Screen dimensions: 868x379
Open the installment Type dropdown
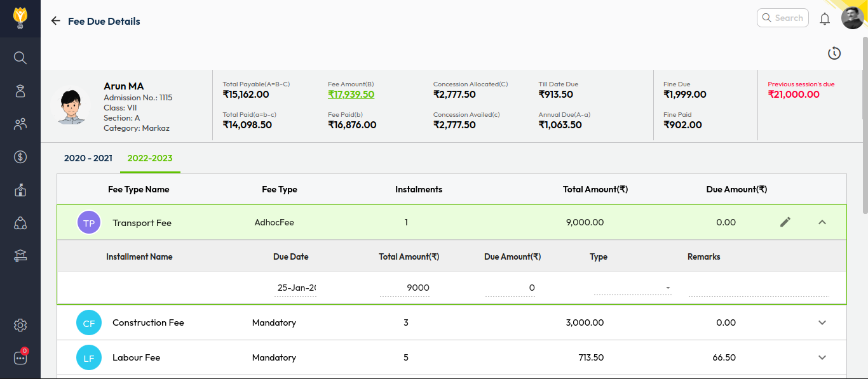tap(632, 288)
